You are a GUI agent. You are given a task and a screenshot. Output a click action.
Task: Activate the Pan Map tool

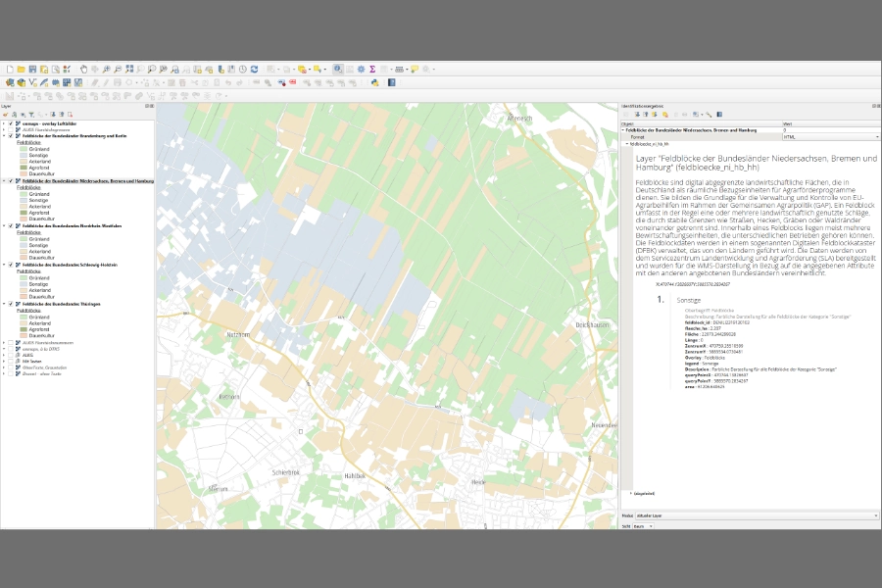(x=84, y=69)
